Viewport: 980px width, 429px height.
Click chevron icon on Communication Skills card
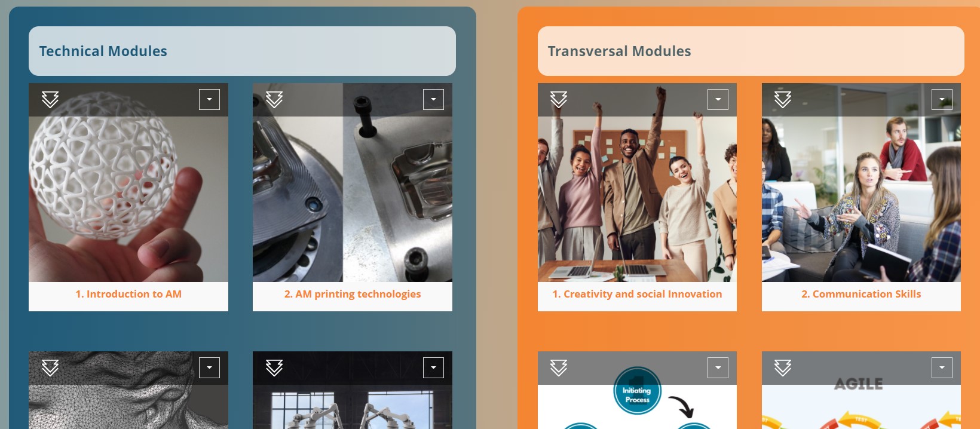[x=783, y=99]
